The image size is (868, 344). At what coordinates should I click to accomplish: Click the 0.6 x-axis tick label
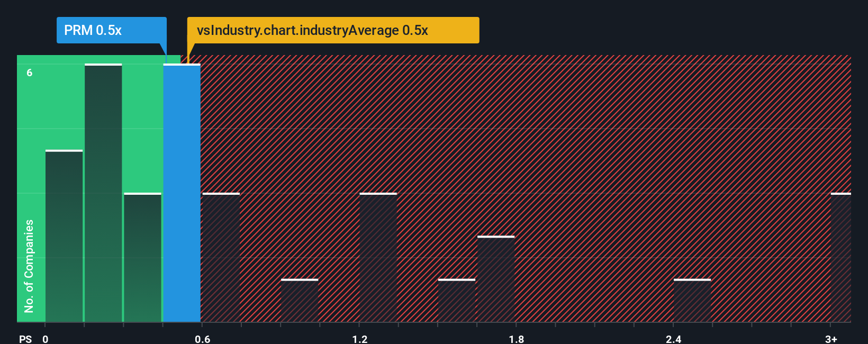tap(203, 339)
